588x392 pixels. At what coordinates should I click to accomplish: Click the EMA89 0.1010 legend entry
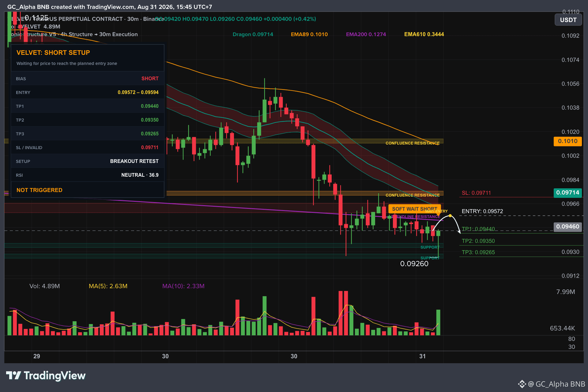(x=309, y=34)
